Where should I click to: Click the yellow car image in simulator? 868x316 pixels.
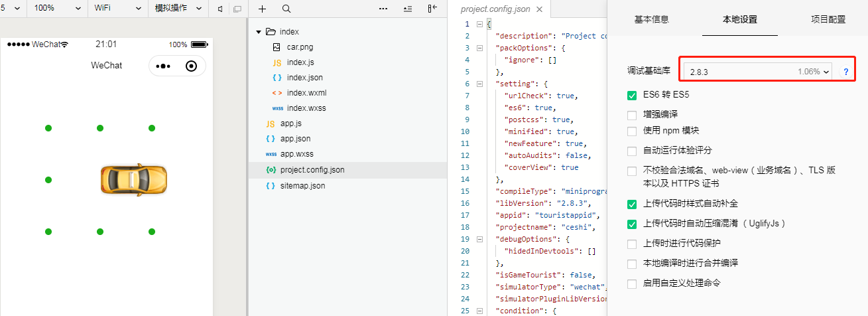(133, 179)
